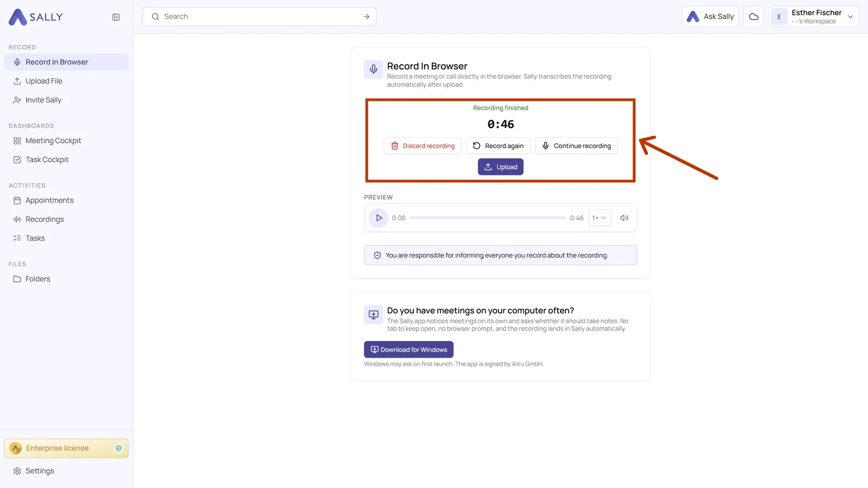This screenshot has width=868, height=488.
Task: Collapse the sidebar panel icon
Action: tap(116, 17)
